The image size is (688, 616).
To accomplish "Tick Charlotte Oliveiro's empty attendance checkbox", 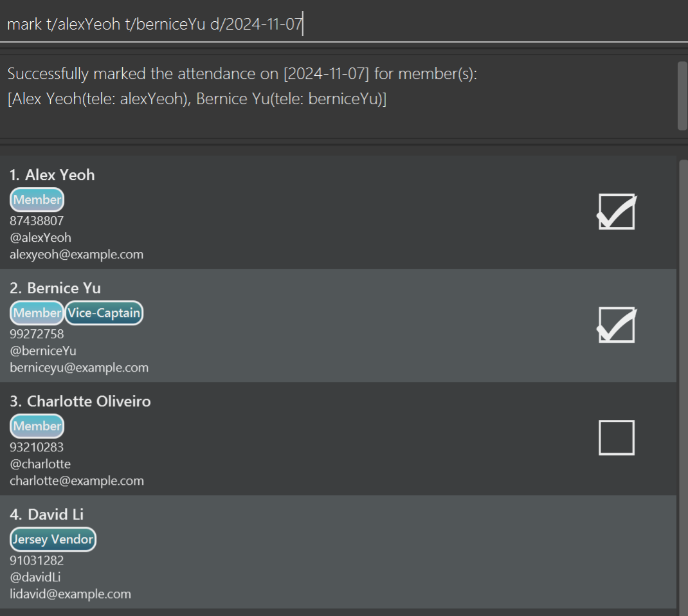I will click(x=617, y=437).
